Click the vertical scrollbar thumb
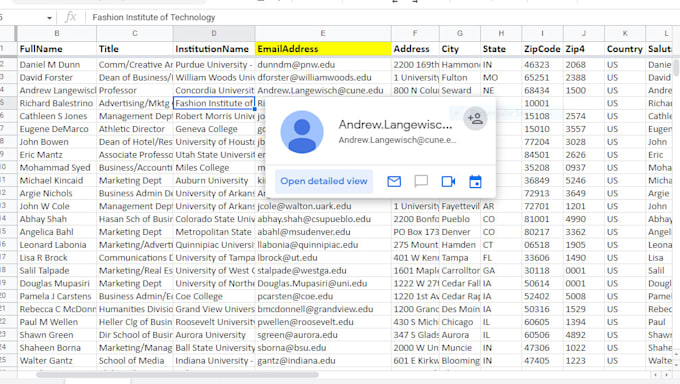This screenshot has height=384, width=680. 676,67
